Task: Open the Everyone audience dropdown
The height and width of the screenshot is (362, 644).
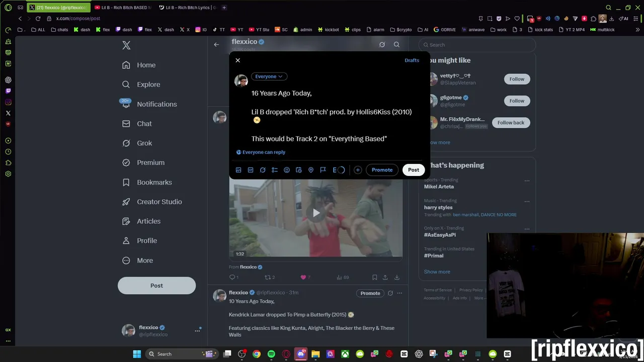Action: coord(269,76)
